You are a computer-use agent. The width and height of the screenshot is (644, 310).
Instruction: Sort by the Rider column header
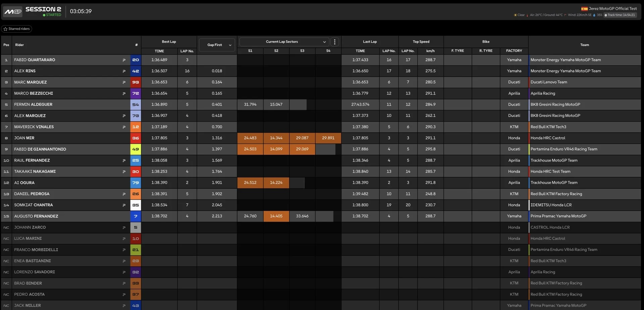[19, 45]
